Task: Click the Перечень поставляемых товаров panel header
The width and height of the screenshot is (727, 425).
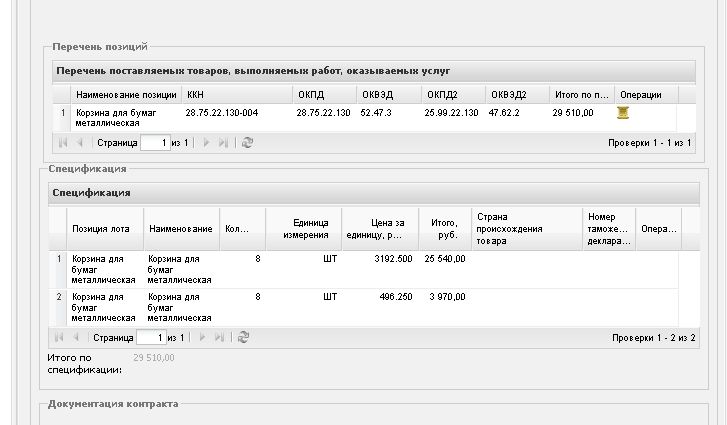Action: [x=374, y=71]
